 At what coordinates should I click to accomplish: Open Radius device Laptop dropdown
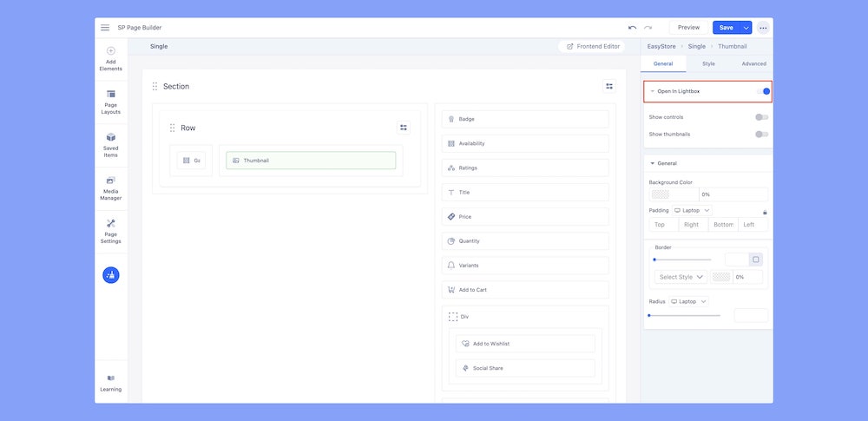pos(688,302)
